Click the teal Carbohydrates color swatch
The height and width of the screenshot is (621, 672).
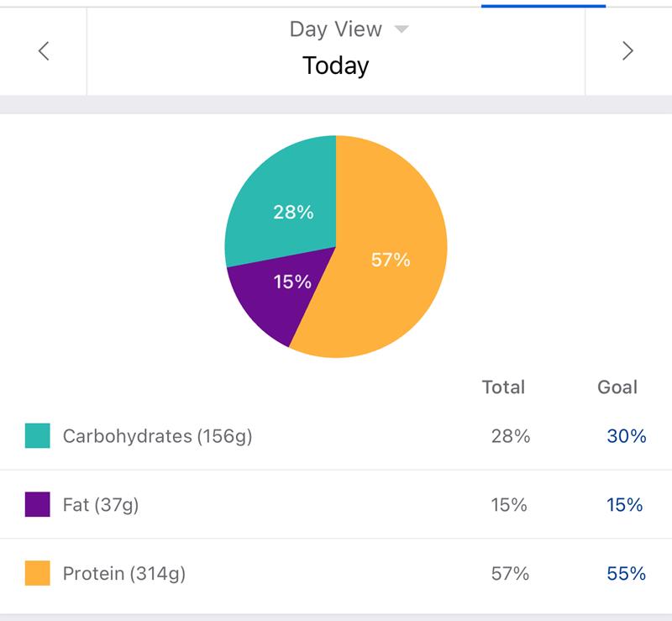pyautogui.click(x=38, y=436)
